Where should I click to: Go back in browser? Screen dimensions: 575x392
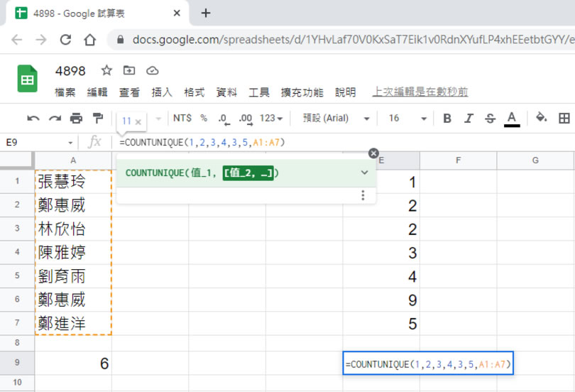pyautogui.click(x=17, y=39)
